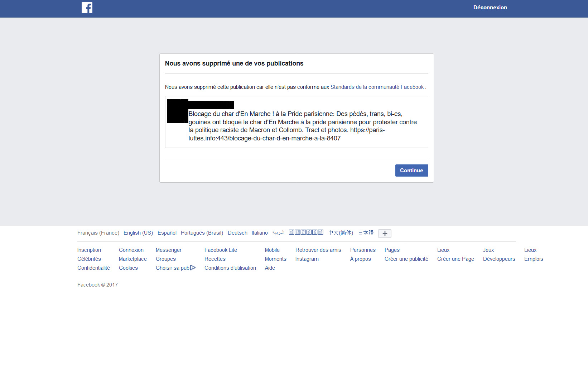Switch language to Arabic
Screen dimensions: 588x389
(x=278, y=233)
